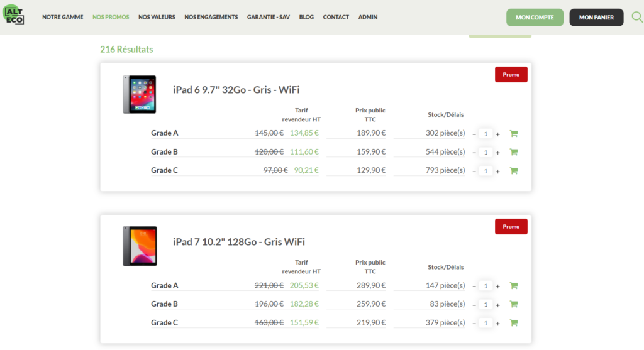Screen dimensions: 644x350
Task: Click quantity field for iPad 7 Grade B
Action: [486, 305]
